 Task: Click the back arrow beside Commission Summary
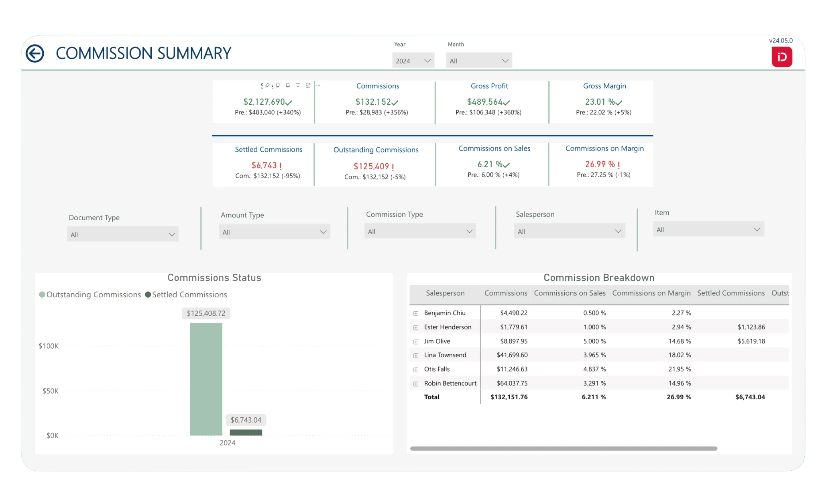click(x=35, y=53)
